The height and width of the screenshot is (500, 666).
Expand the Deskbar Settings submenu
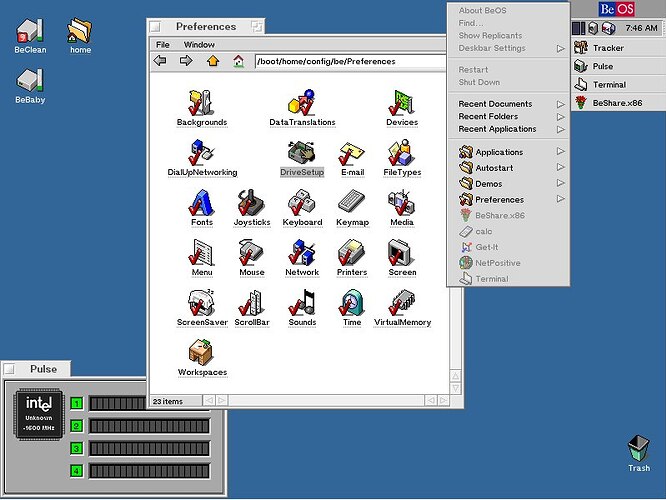click(x=508, y=48)
